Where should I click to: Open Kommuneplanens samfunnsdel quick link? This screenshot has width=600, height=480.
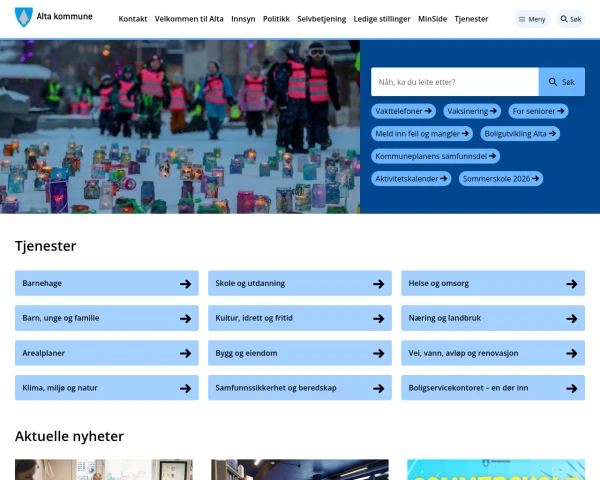pyautogui.click(x=435, y=156)
